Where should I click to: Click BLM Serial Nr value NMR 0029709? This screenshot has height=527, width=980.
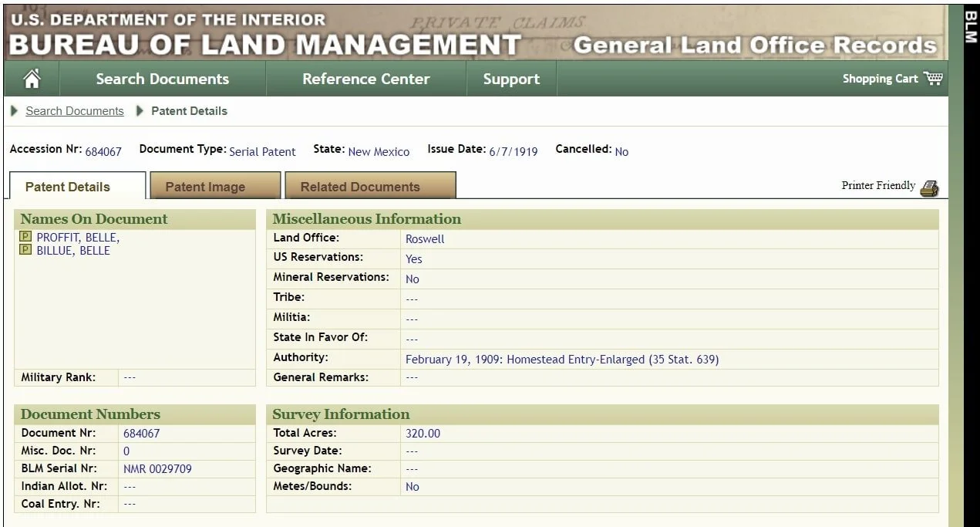[x=157, y=469]
